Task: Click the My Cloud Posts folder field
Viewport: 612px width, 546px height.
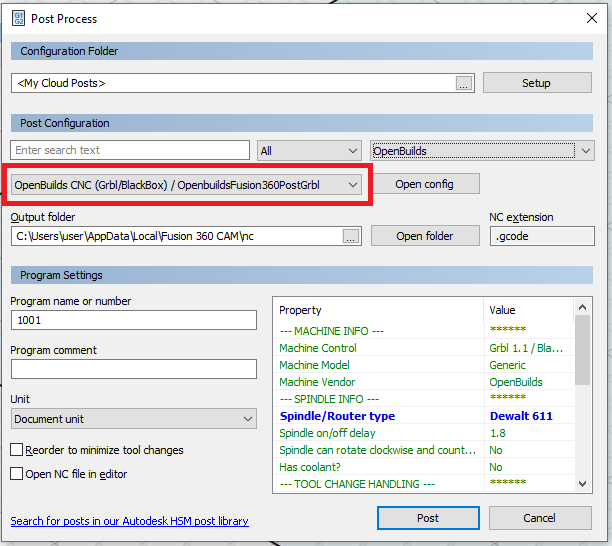Action: click(x=243, y=83)
